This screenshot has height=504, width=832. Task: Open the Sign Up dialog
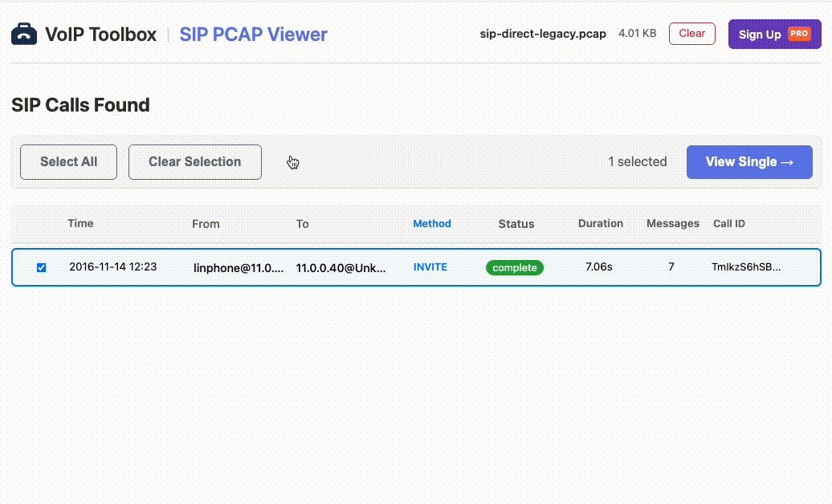pyautogui.click(x=760, y=34)
